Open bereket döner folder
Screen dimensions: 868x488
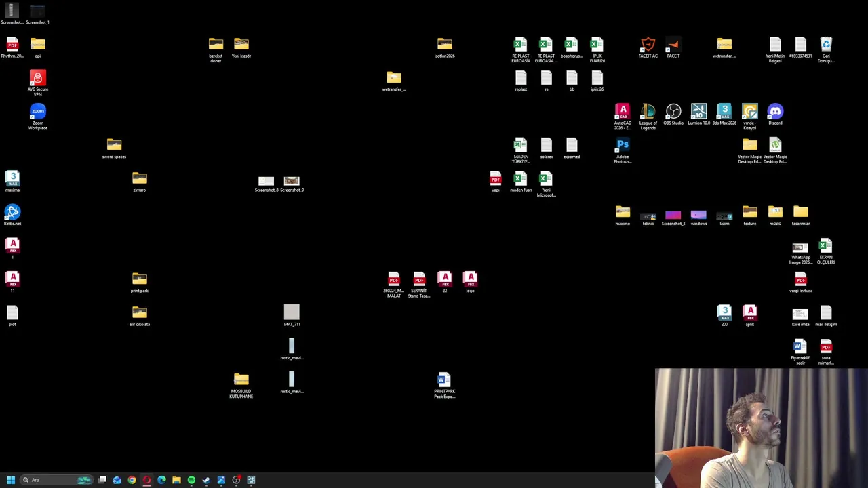[x=216, y=49]
